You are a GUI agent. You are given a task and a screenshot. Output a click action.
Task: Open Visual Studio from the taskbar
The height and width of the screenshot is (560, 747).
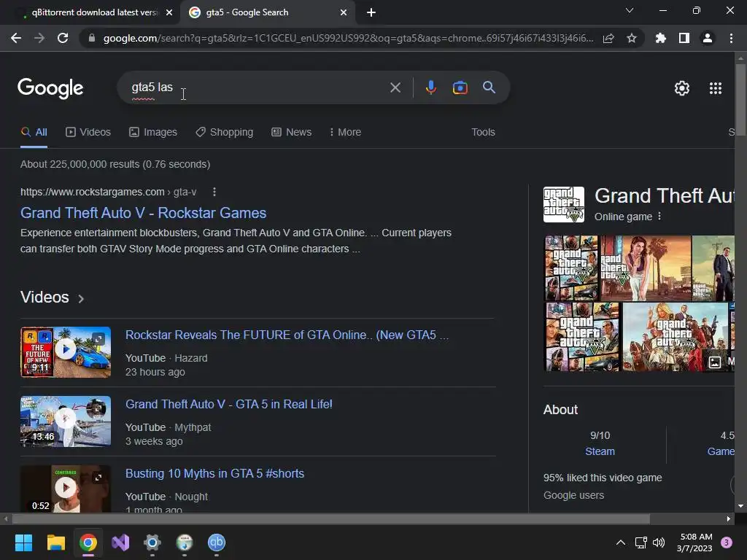click(x=120, y=542)
